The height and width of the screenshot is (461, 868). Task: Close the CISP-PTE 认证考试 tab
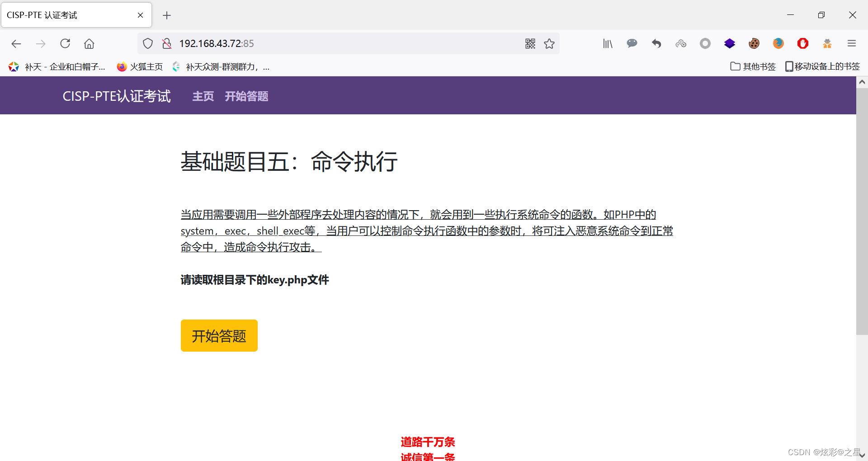point(140,15)
